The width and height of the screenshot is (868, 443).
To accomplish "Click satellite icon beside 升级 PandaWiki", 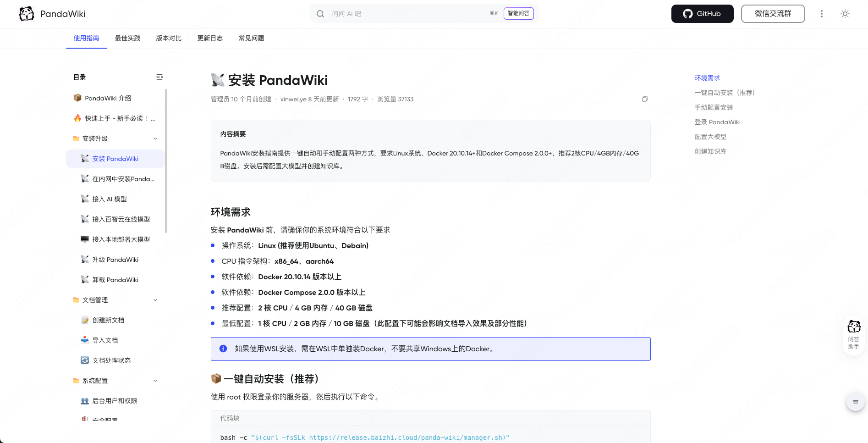I will pyautogui.click(x=85, y=259).
